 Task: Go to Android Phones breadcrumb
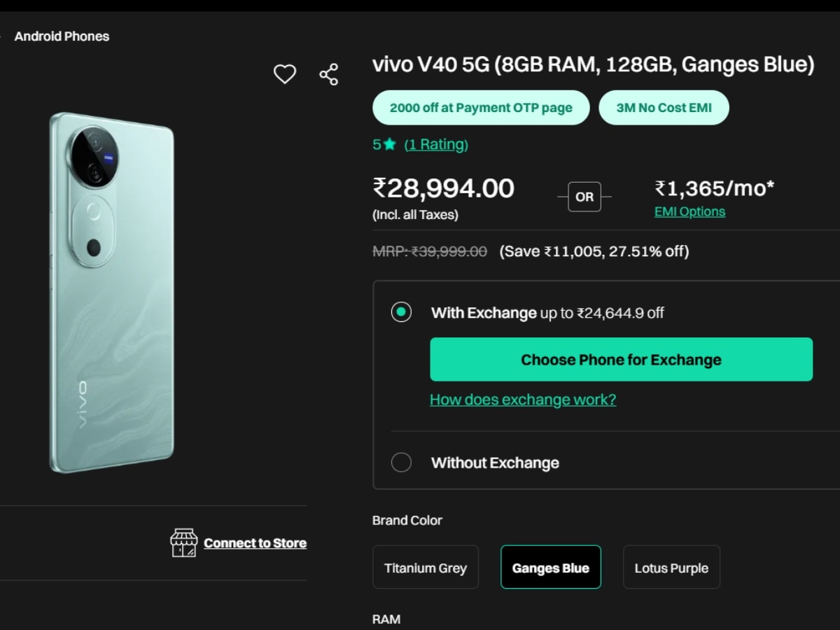62,36
